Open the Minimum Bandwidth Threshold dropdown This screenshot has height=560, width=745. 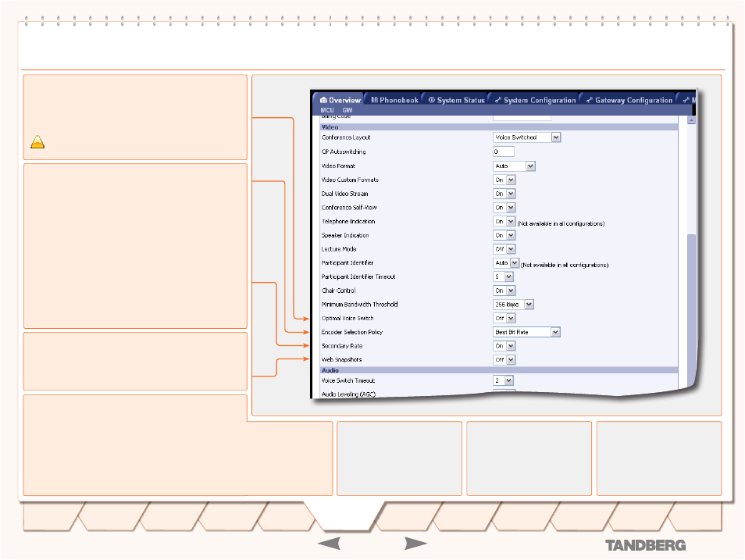click(514, 305)
